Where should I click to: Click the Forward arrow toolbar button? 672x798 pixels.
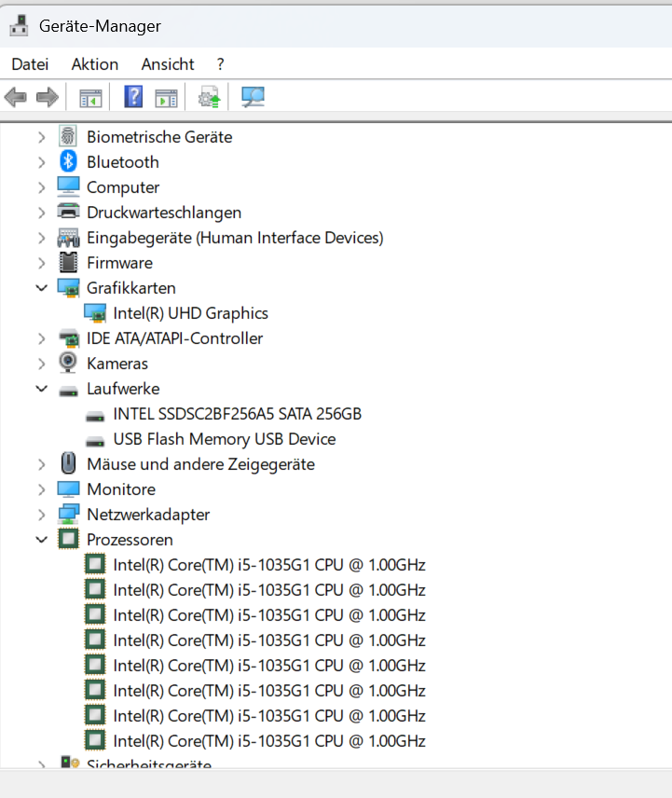coord(48,97)
